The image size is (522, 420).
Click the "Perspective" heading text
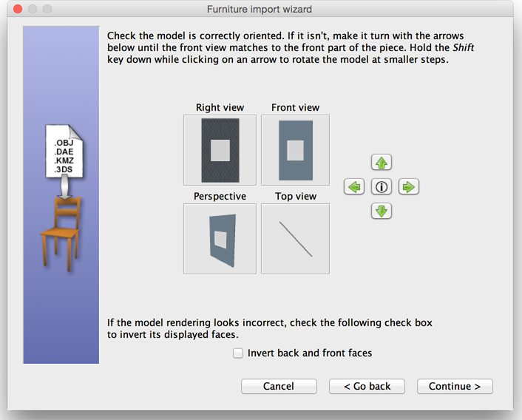pyautogui.click(x=220, y=197)
